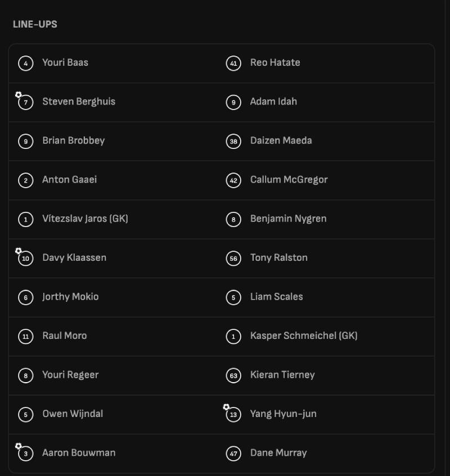Click the goal icon beside Davy Klaassen

(19, 251)
